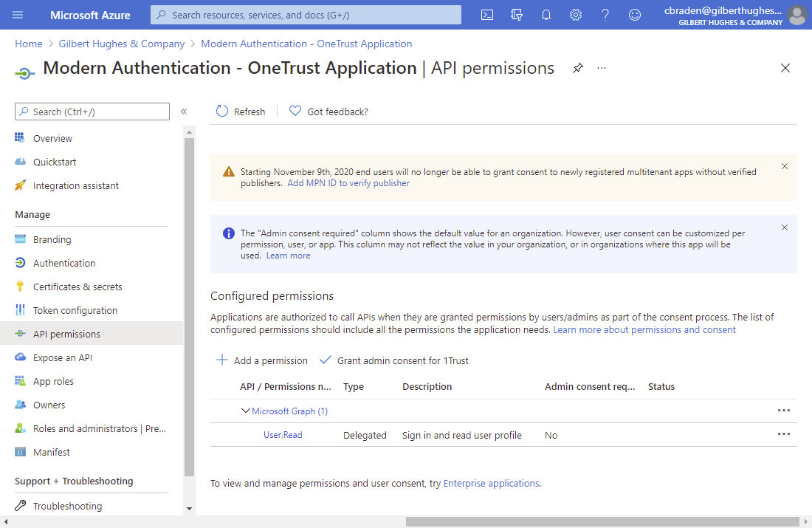Focus the side menu Search (Ctrl+/) field
This screenshot has height=528, width=812.
click(x=92, y=112)
